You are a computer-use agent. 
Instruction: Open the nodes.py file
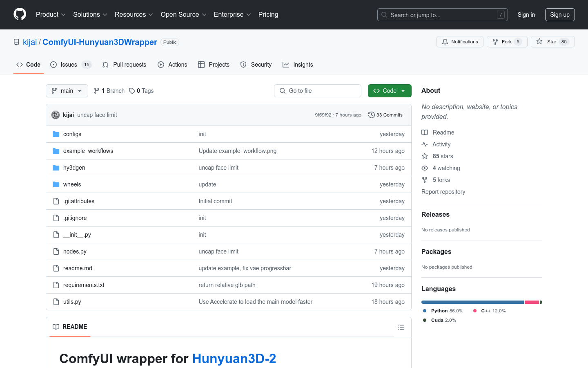coord(75,251)
